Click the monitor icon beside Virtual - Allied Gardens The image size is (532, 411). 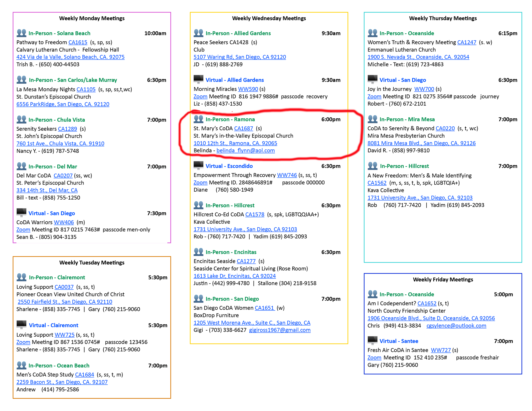click(x=198, y=79)
